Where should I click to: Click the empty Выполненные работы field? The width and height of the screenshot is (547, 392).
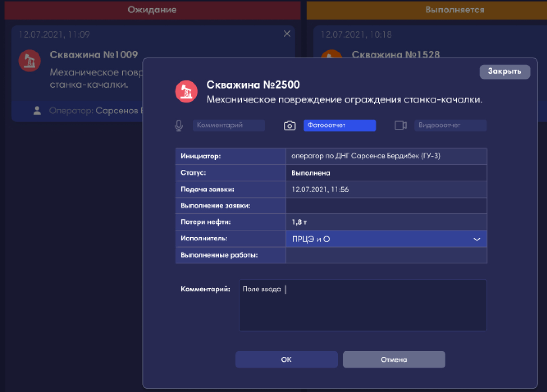(x=386, y=255)
